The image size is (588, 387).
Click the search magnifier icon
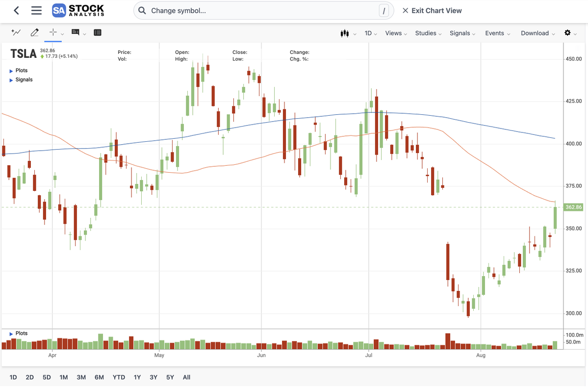pyautogui.click(x=142, y=10)
